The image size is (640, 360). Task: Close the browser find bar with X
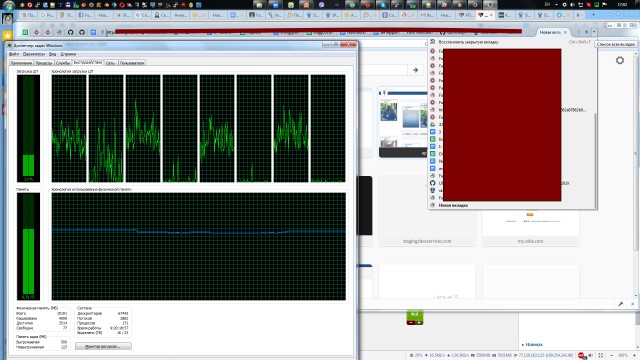click(x=632, y=304)
